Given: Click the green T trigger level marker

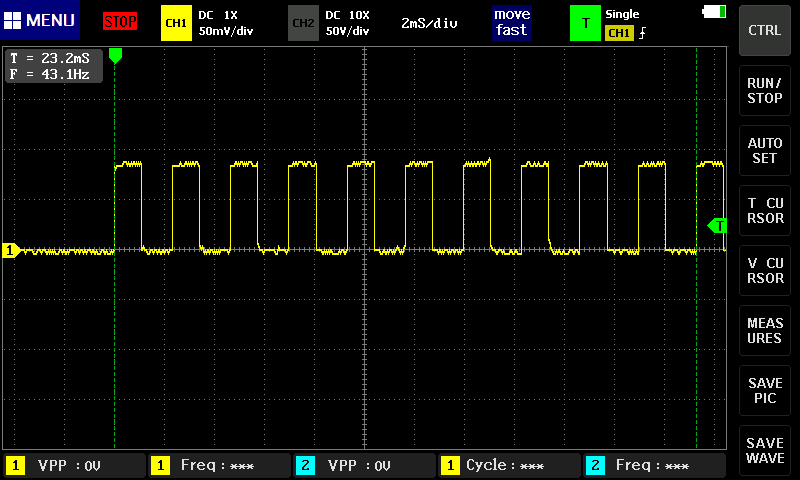Looking at the screenshot, I should coord(717,225).
